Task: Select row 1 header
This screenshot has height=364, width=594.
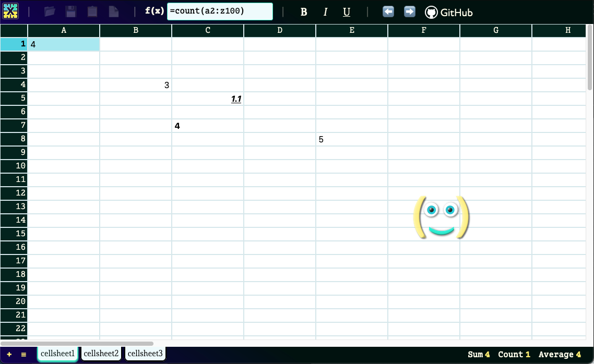Action: tap(14, 44)
